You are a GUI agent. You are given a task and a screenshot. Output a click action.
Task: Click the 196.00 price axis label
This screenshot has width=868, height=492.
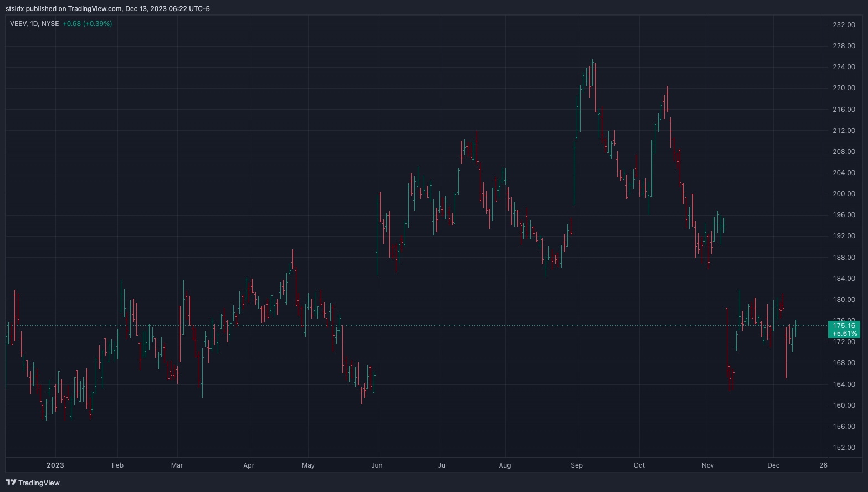pos(844,215)
